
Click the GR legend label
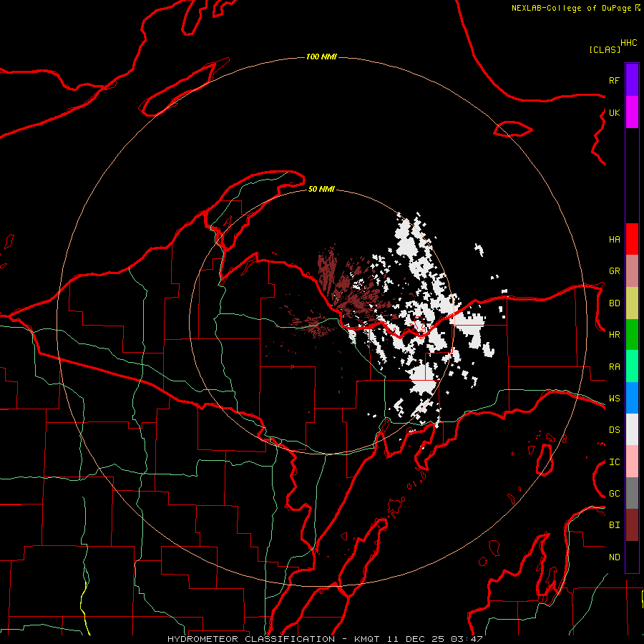click(614, 271)
